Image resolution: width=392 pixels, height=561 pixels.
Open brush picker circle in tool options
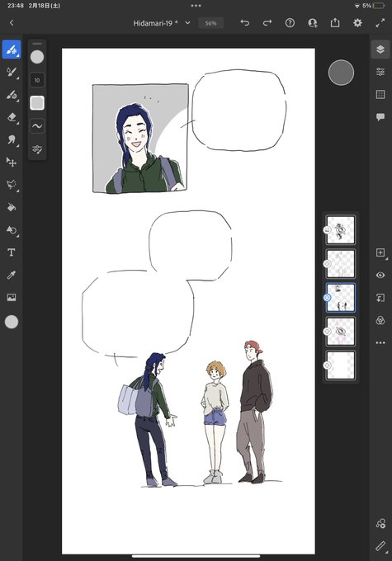tap(37, 57)
